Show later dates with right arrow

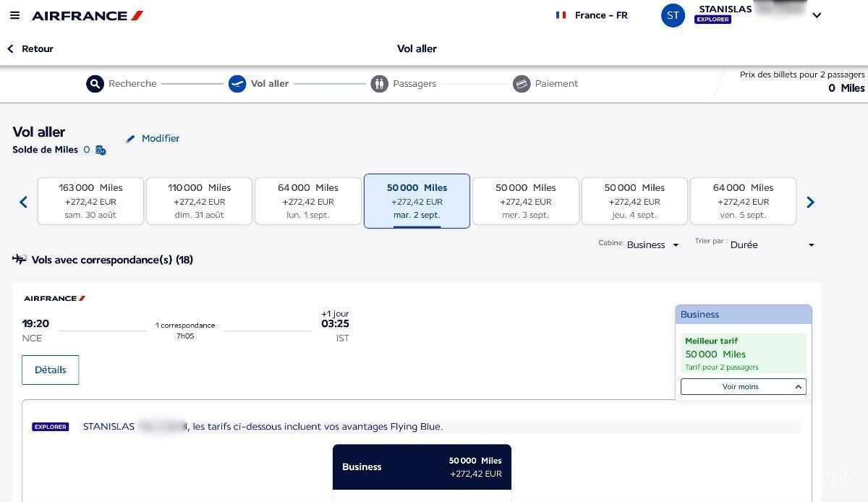(810, 203)
